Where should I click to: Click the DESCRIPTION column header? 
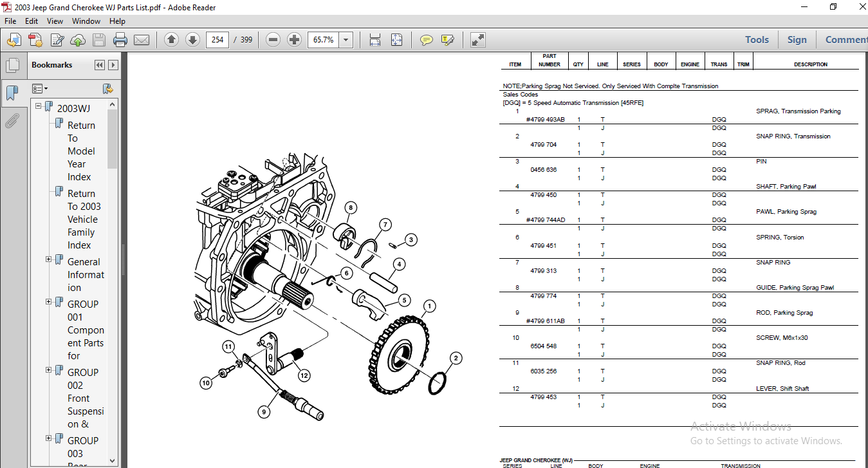pos(810,64)
